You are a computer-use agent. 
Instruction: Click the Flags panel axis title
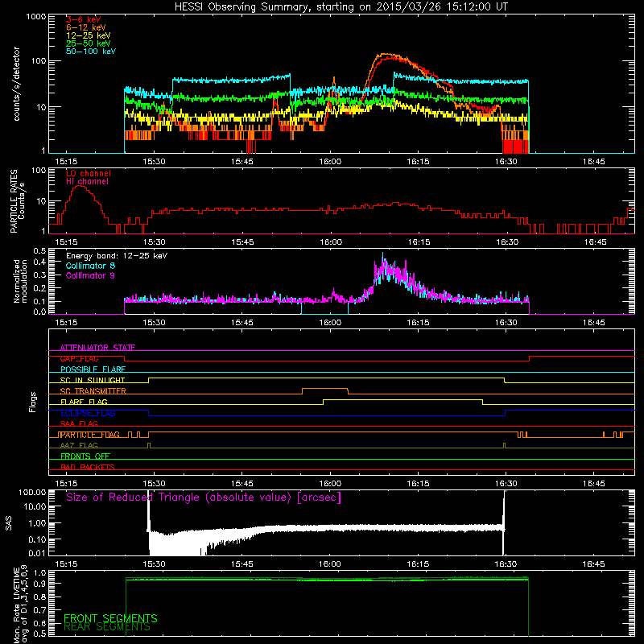point(33,402)
